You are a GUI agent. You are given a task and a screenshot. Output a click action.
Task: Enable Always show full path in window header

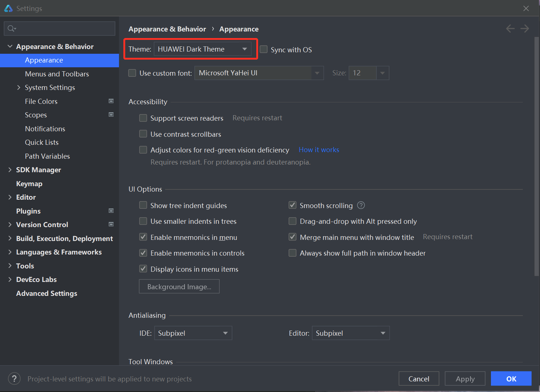(x=293, y=253)
